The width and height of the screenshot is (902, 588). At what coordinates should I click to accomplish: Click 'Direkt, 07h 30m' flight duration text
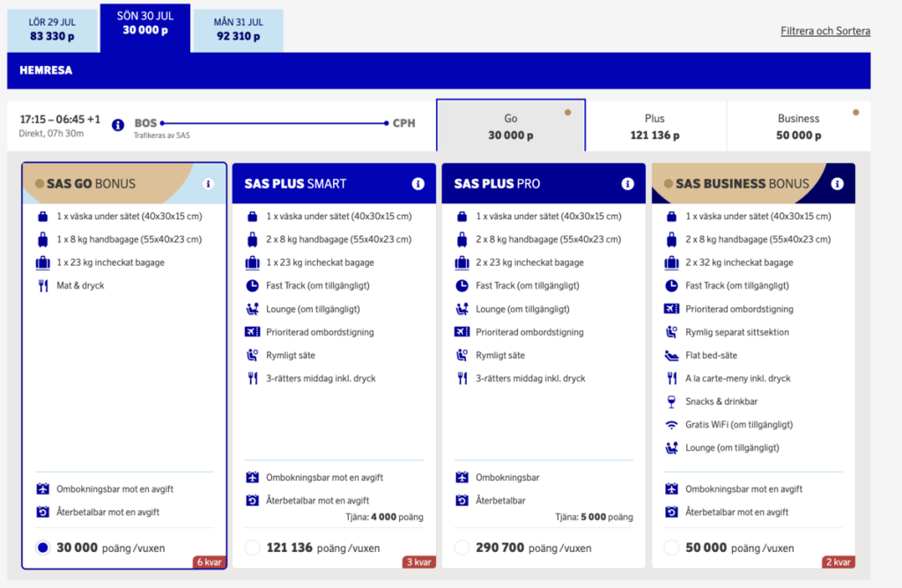[x=51, y=134]
